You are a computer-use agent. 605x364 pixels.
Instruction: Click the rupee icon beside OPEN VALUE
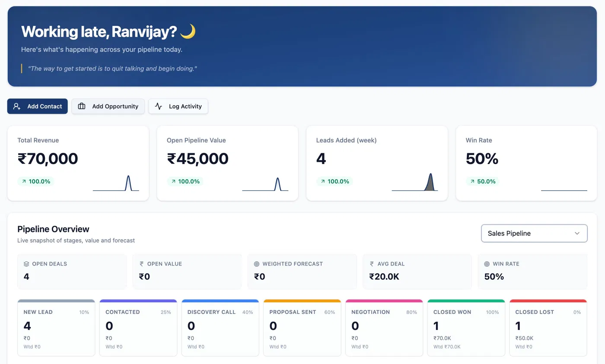click(x=141, y=264)
